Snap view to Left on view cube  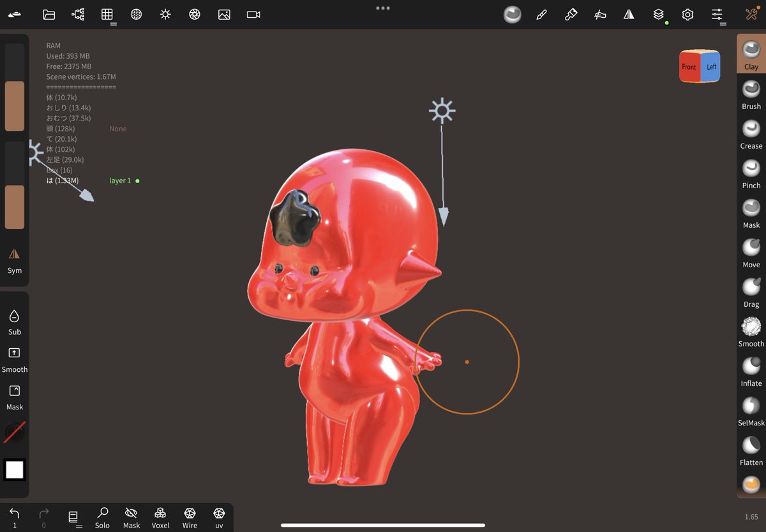coord(711,66)
